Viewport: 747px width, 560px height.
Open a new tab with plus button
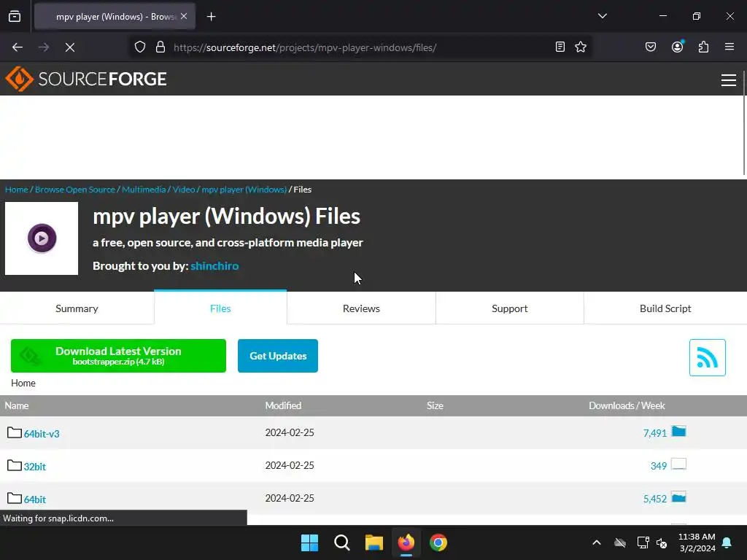[211, 17]
